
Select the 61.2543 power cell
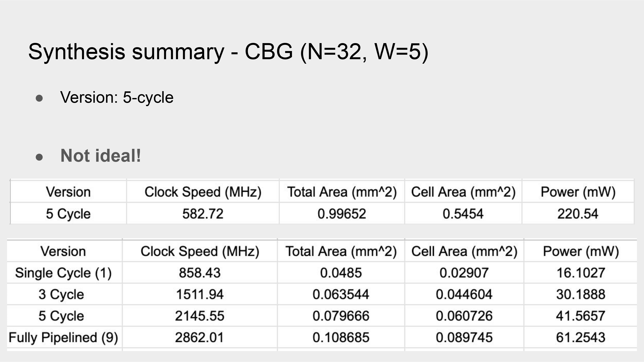580,337
